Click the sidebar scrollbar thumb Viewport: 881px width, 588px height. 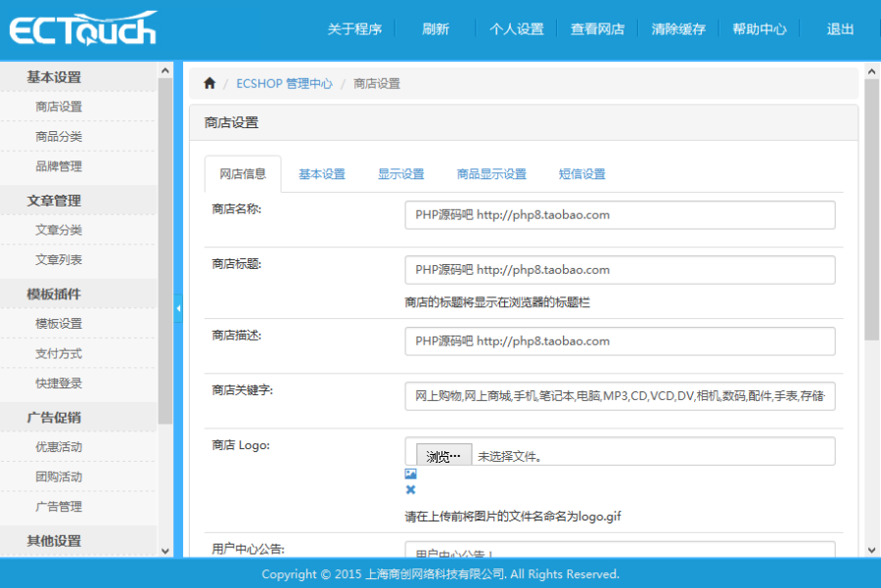coord(165,251)
